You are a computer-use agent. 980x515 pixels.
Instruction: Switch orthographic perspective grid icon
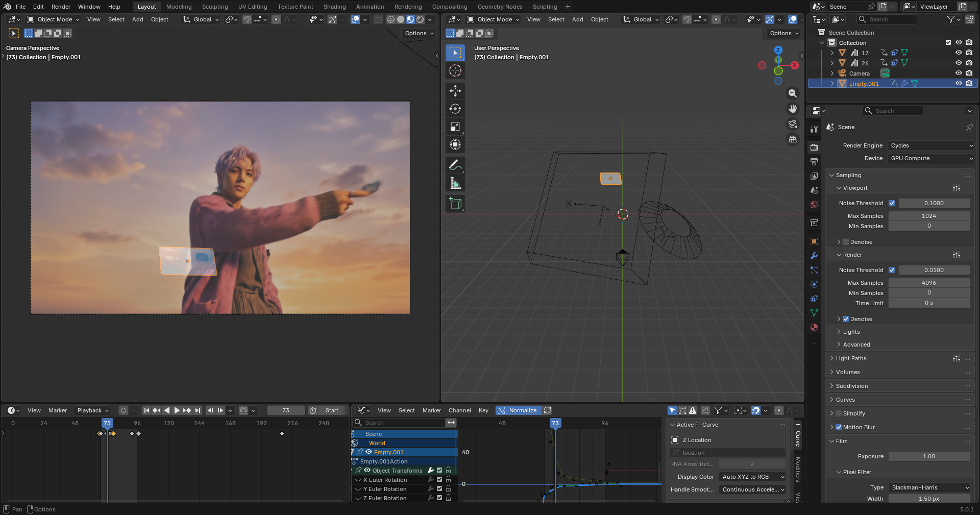(x=792, y=139)
